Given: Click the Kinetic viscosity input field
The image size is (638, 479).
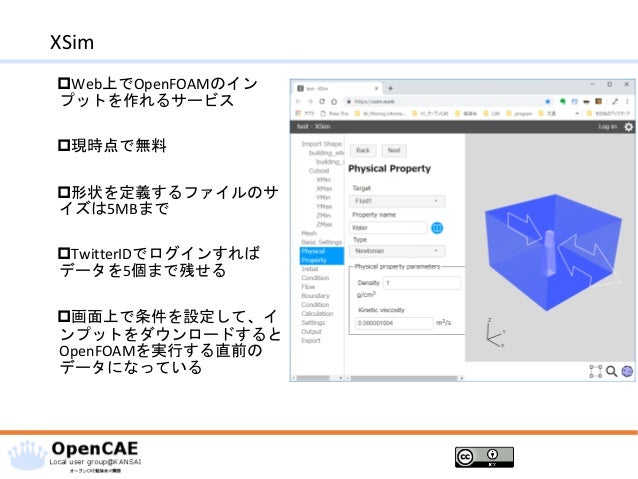Looking at the screenshot, I should (x=394, y=323).
